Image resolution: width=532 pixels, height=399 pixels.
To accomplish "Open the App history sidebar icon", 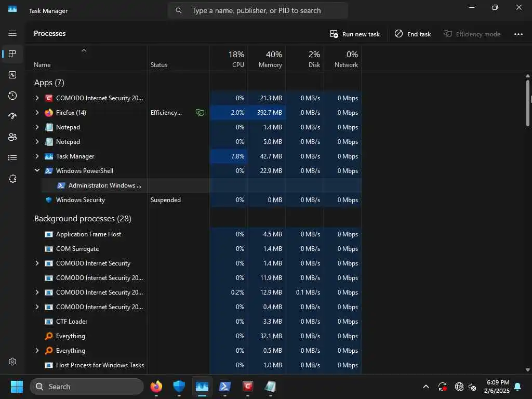I will (12, 96).
